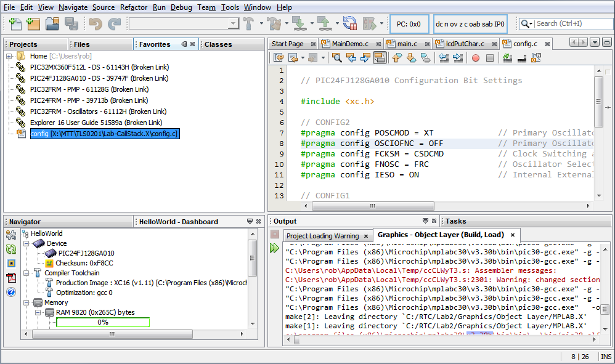Expand the Home folder in Favorites
615x364 pixels.
click(x=10, y=57)
